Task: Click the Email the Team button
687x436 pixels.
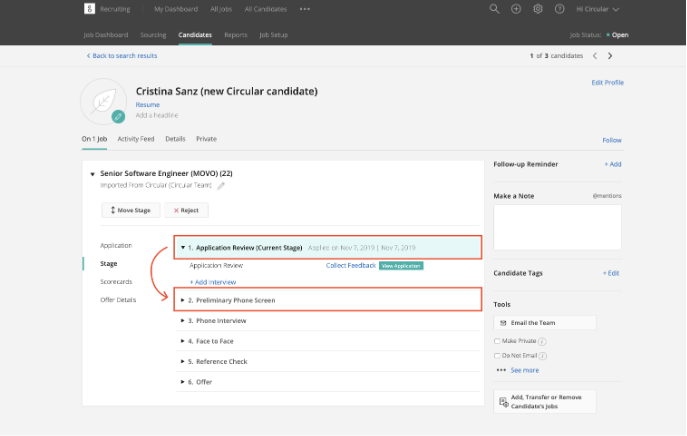Action: tap(545, 323)
